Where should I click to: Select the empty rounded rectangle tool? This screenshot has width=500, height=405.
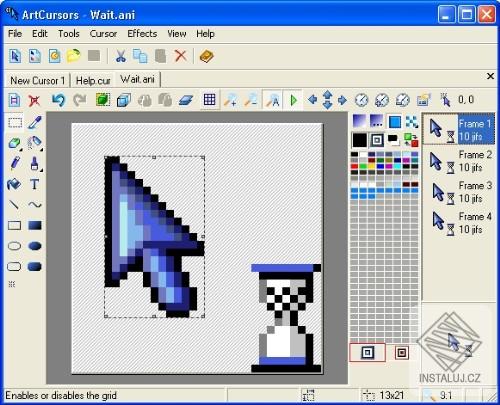14,267
